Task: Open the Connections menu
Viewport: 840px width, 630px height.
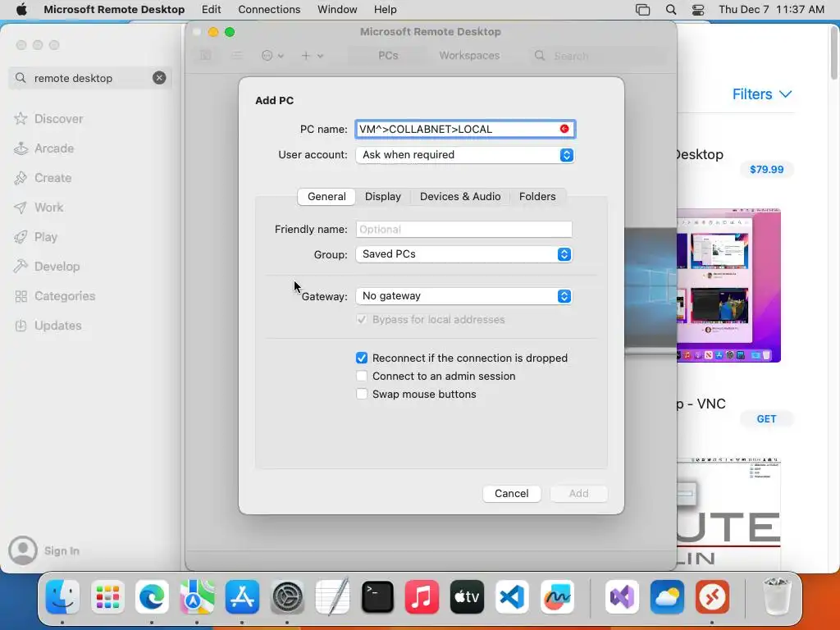Action: (x=269, y=10)
